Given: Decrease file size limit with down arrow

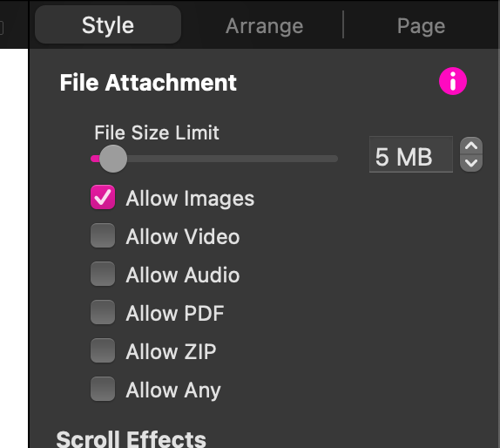Looking at the screenshot, I should 471,163.
